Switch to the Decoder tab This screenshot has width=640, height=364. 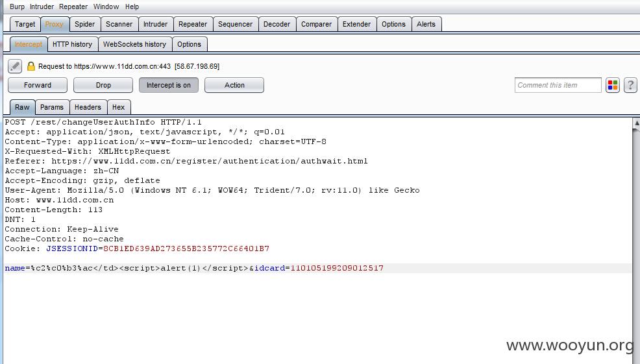pyautogui.click(x=277, y=24)
